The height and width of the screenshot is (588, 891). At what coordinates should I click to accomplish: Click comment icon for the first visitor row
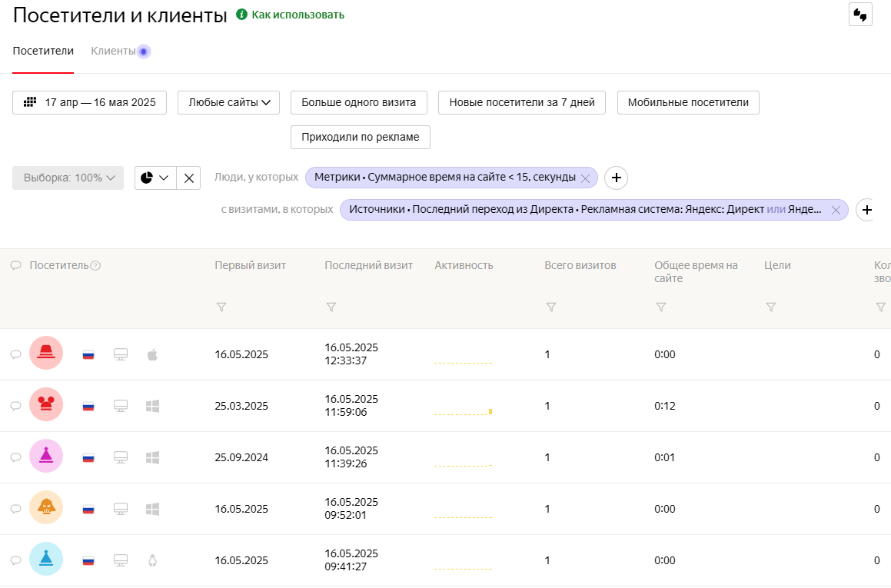(15, 354)
